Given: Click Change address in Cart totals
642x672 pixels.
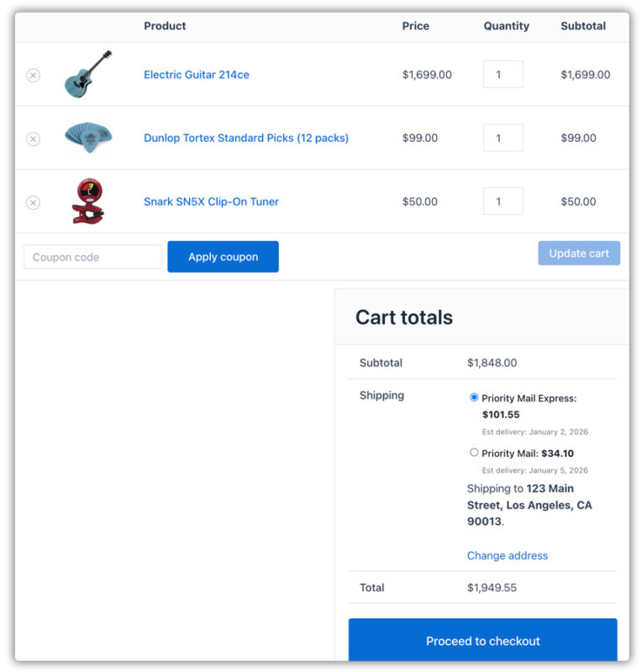Looking at the screenshot, I should tap(507, 555).
